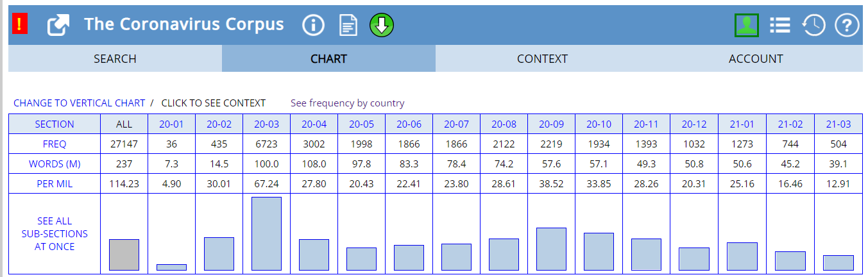Open the corpus information icon
Viewport: 868px width, 277px height.
pyautogui.click(x=314, y=25)
